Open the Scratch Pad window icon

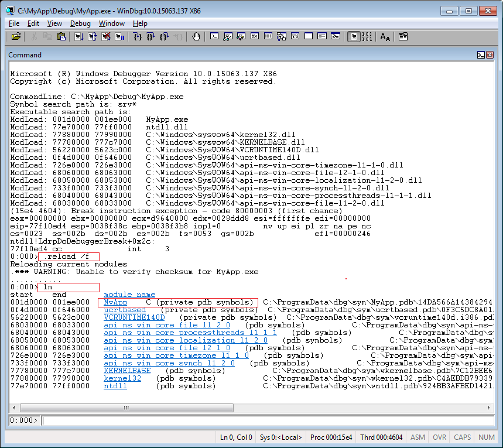click(x=309, y=36)
